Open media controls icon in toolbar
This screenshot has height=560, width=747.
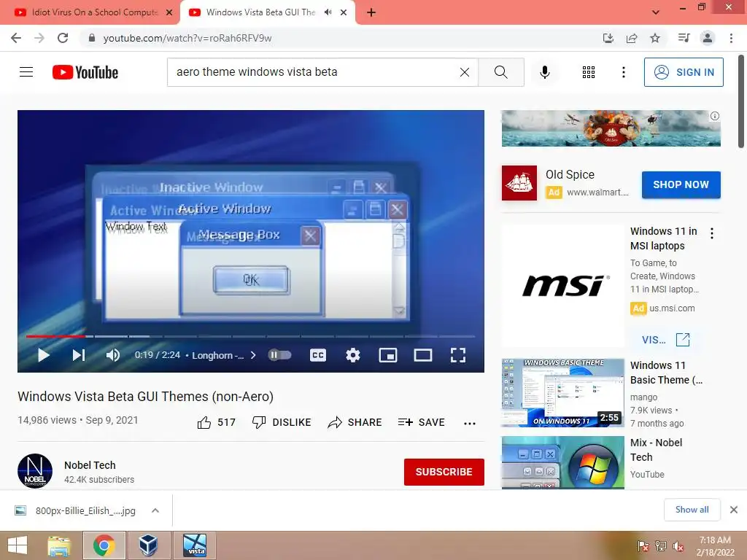[x=684, y=38]
